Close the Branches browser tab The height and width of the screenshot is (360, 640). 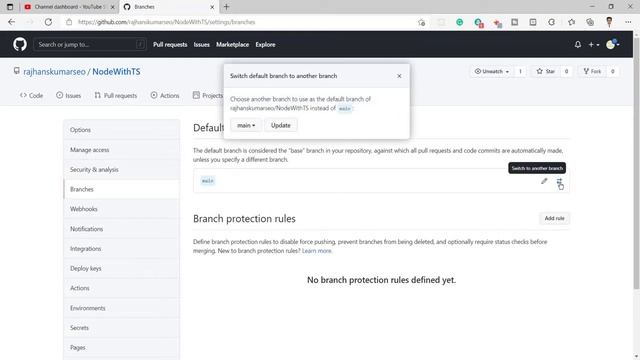[x=212, y=7]
